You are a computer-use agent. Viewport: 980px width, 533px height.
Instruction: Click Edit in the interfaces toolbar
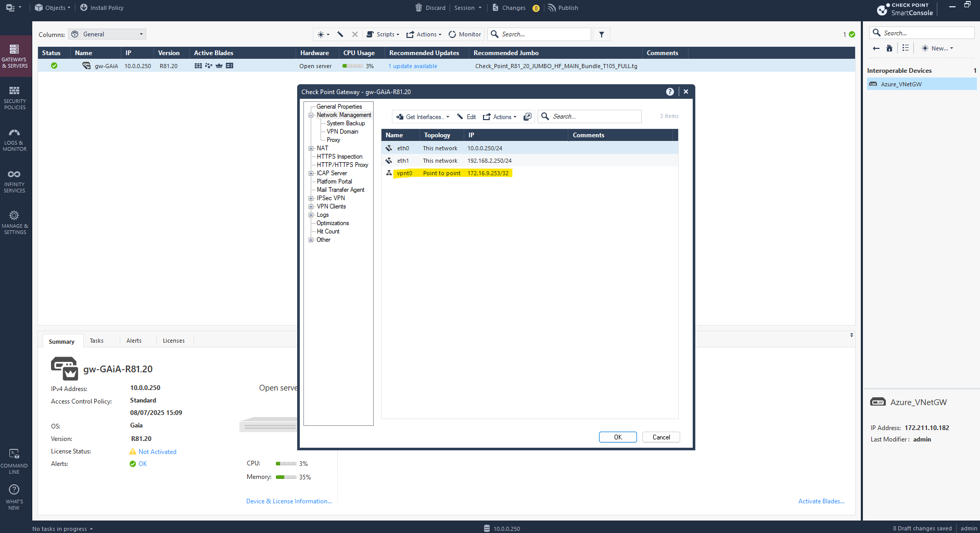[466, 116]
